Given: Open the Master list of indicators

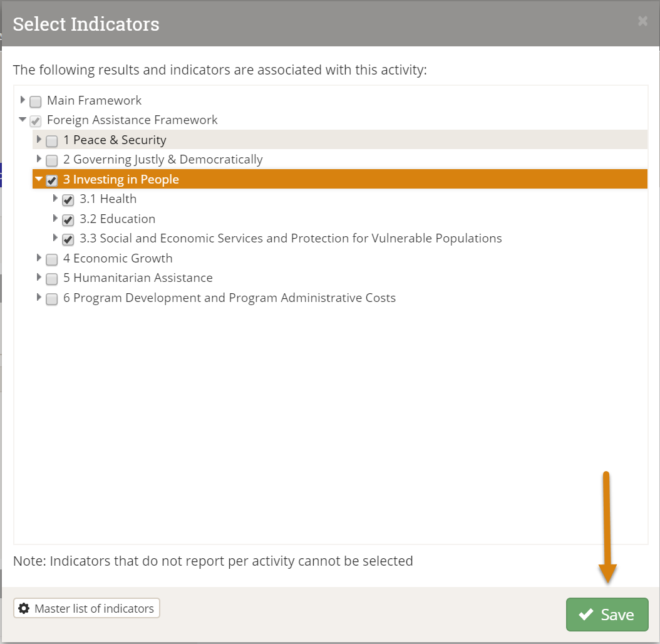Looking at the screenshot, I should [87, 608].
